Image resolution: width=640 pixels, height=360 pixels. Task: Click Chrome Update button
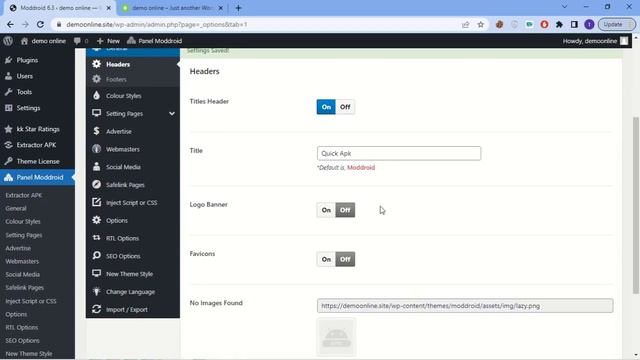[617, 24]
